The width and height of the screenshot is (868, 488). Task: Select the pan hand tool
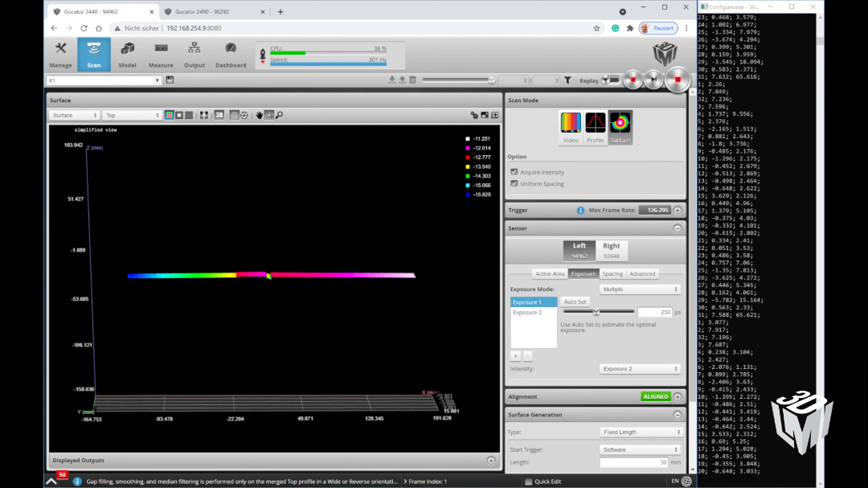(x=259, y=115)
